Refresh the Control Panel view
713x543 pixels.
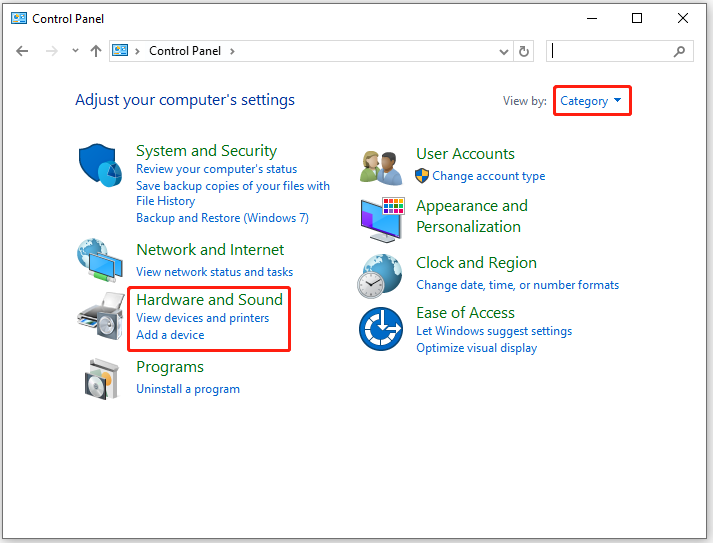pos(524,51)
